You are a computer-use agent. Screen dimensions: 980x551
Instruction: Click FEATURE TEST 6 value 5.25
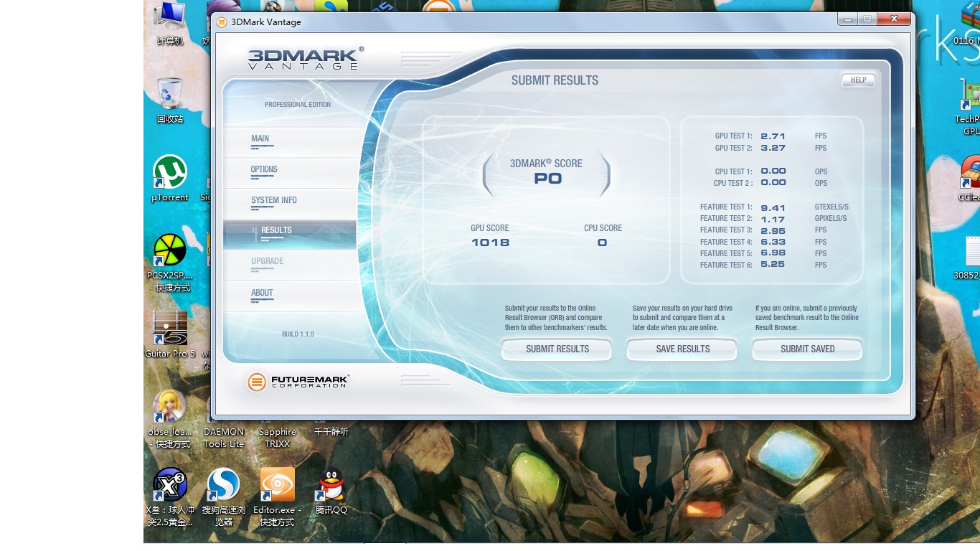coord(773,265)
